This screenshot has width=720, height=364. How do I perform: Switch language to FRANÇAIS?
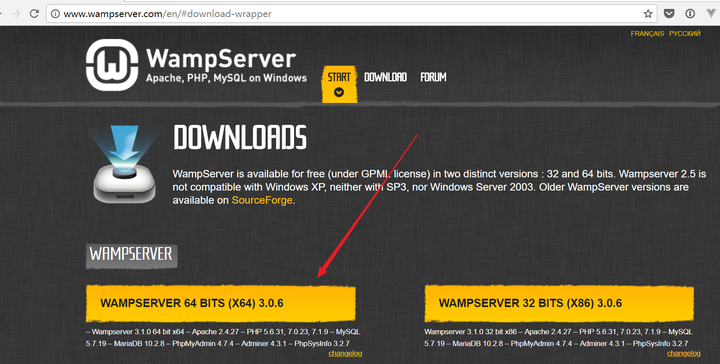click(x=647, y=34)
